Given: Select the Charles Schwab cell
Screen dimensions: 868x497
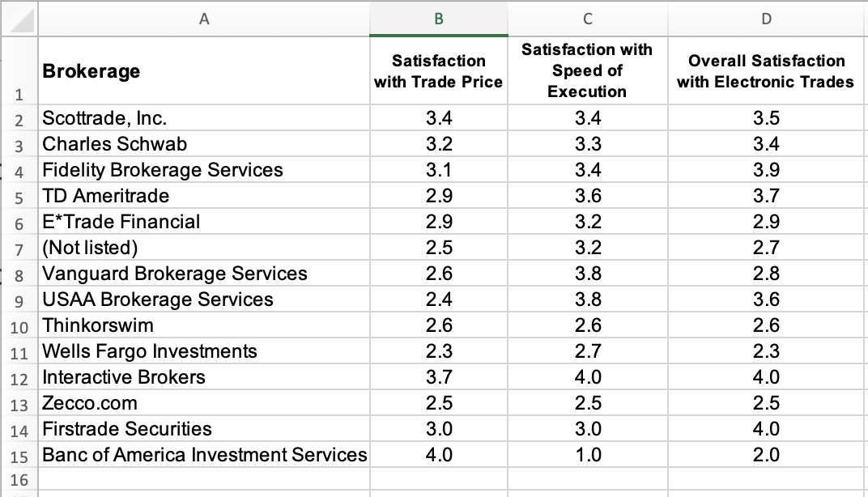Looking at the screenshot, I should click(x=204, y=143).
